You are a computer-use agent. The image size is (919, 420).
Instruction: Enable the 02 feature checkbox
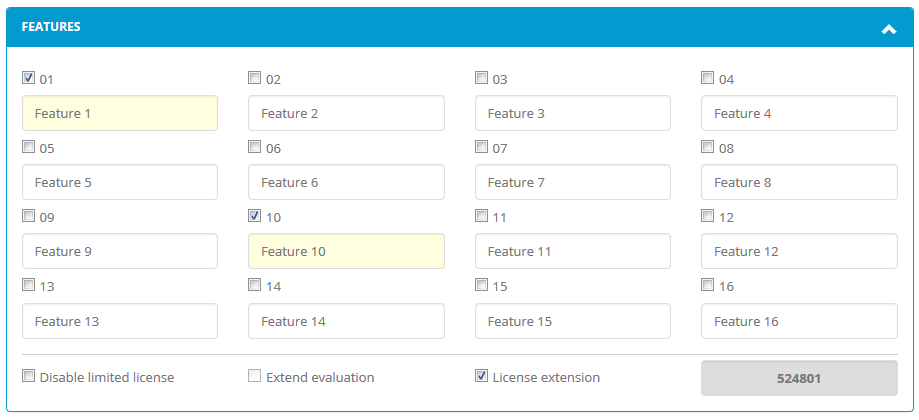[254, 77]
